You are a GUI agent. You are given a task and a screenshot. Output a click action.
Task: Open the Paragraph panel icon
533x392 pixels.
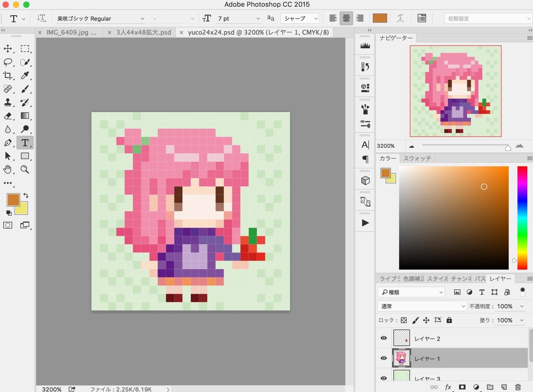point(365,159)
